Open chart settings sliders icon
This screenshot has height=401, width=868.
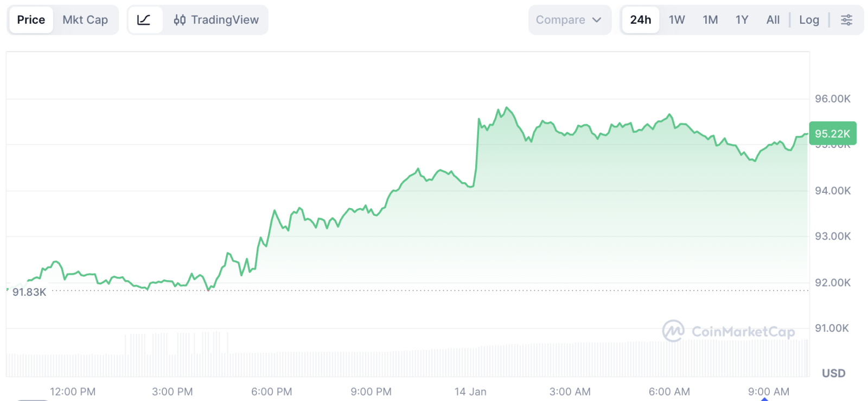pyautogui.click(x=846, y=20)
